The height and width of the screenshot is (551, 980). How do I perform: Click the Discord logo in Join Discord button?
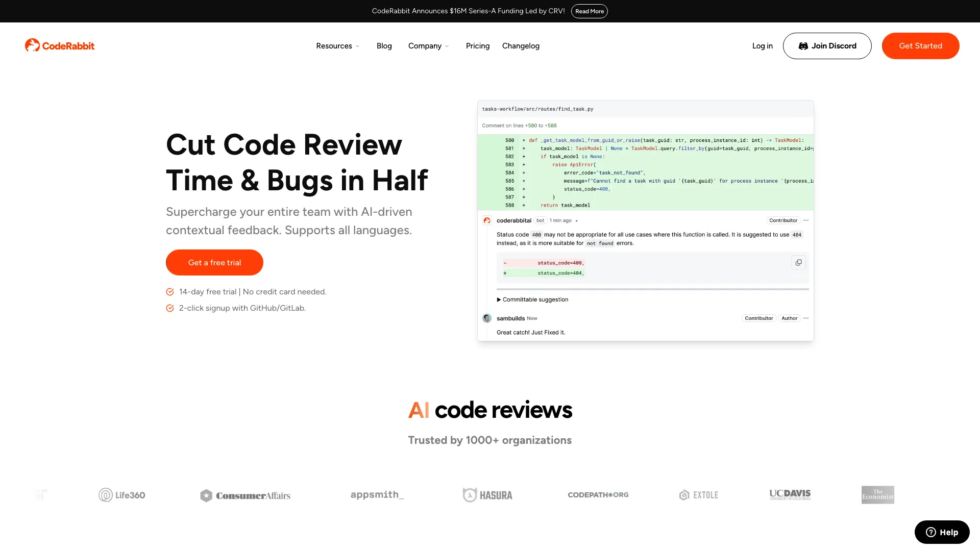pyautogui.click(x=802, y=46)
